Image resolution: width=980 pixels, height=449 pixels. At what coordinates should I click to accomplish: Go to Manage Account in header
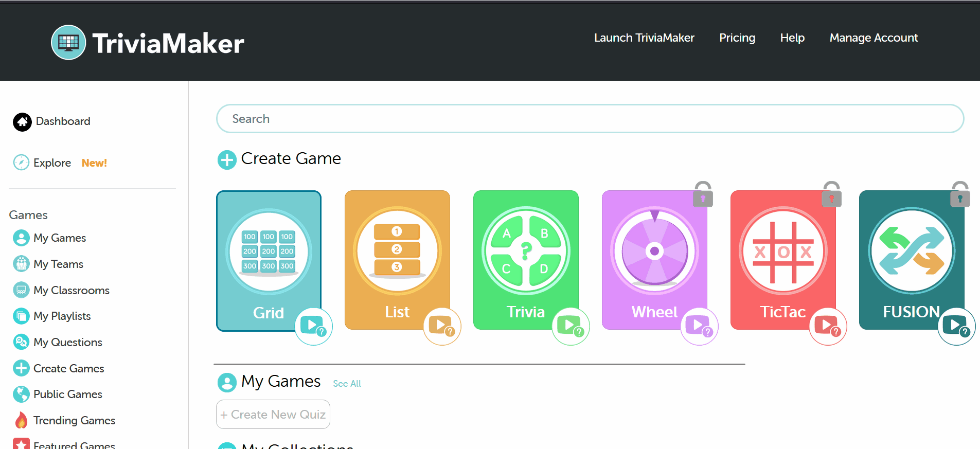click(x=874, y=38)
